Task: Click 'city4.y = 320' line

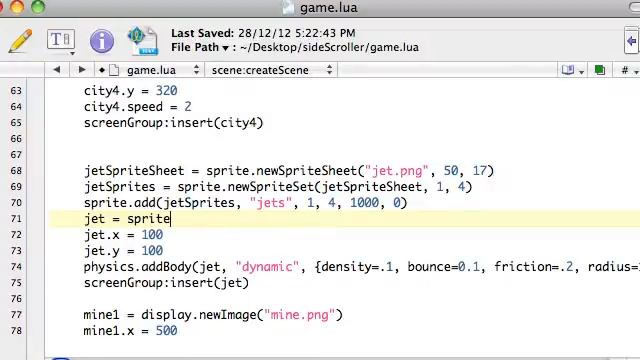Action: (x=130, y=91)
